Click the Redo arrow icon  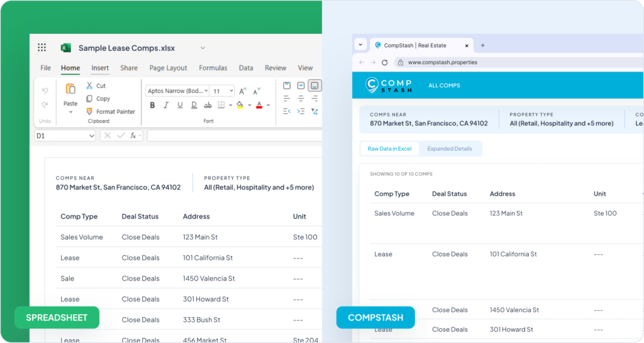45,105
